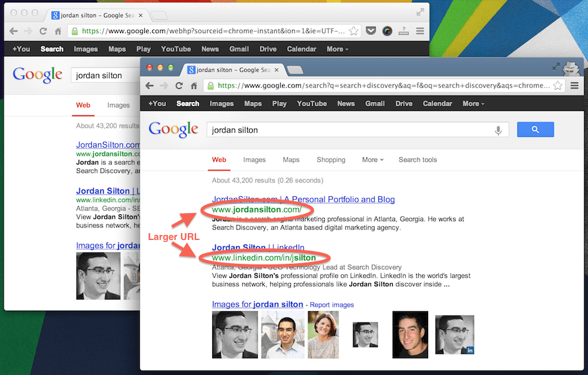Open Gmail from the front window's black bar
Screen dimensions: 588x375
[x=375, y=104]
